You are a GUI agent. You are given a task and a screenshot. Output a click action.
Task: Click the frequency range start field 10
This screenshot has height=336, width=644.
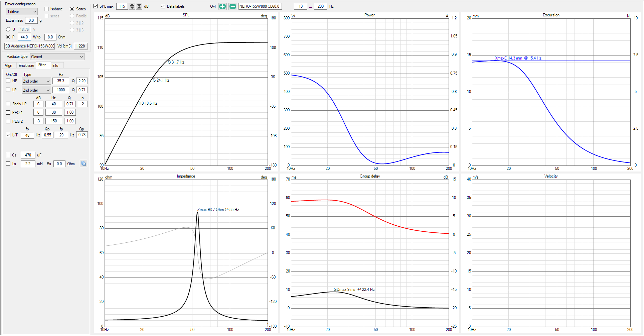tap(301, 6)
